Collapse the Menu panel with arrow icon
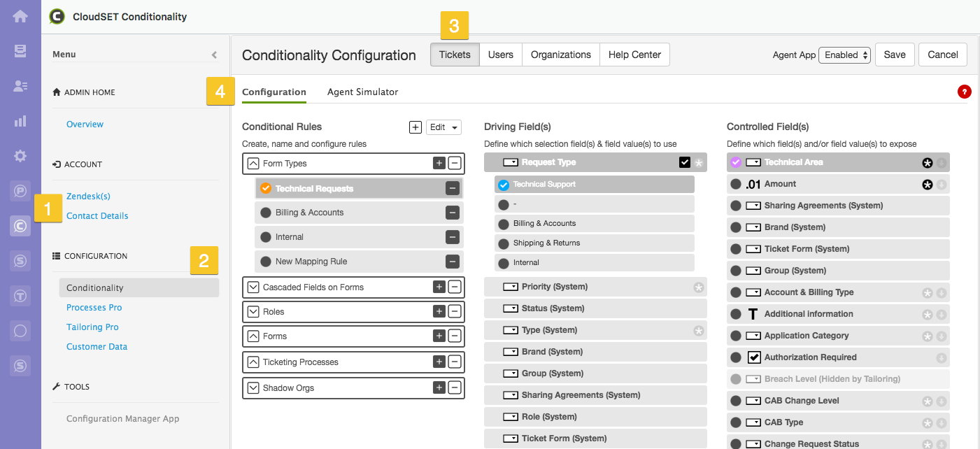980x449 pixels. click(x=214, y=55)
